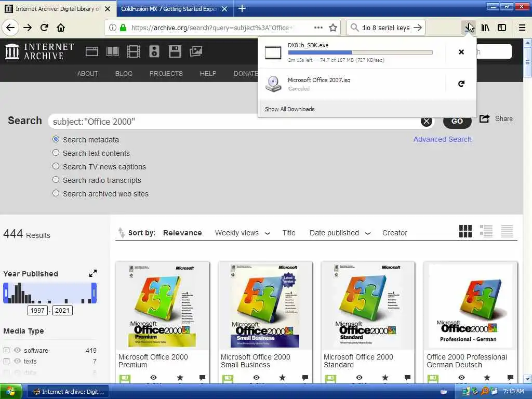
Task: Go forward one page in Firefox
Action: point(28,28)
